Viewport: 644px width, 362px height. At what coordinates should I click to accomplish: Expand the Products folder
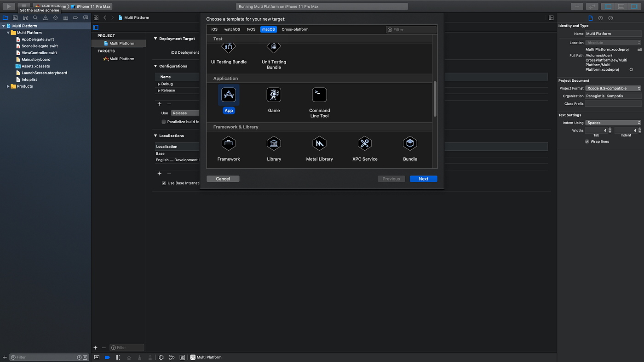(x=8, y=86)
